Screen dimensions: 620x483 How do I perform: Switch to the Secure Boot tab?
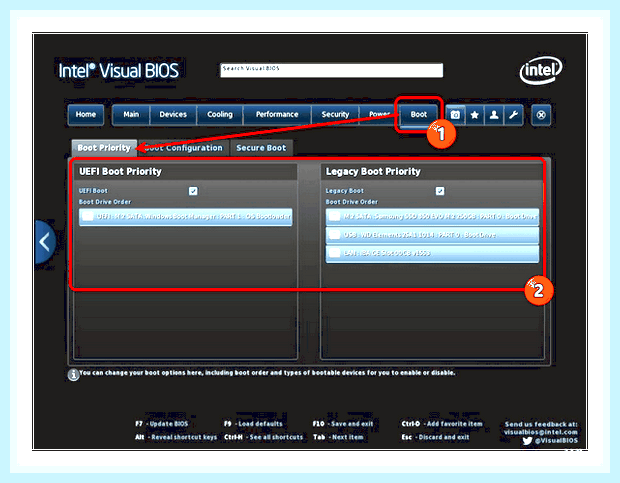click(261, 148)
